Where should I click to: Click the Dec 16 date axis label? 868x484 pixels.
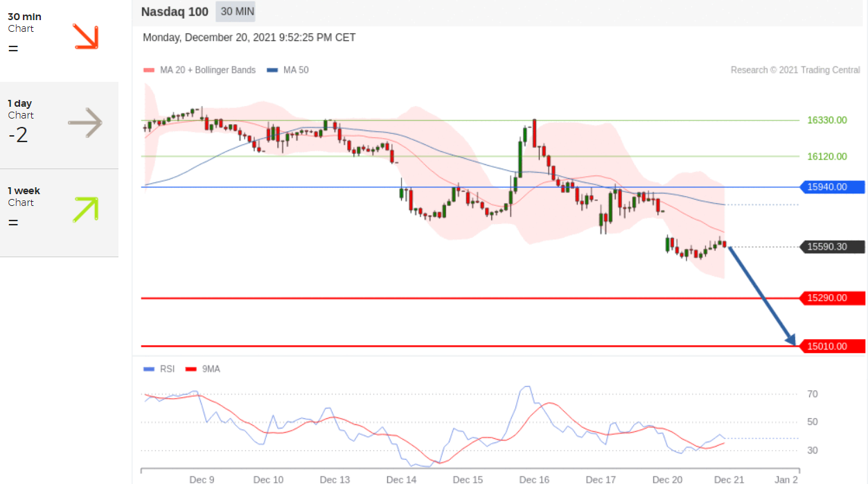(534, 479)
